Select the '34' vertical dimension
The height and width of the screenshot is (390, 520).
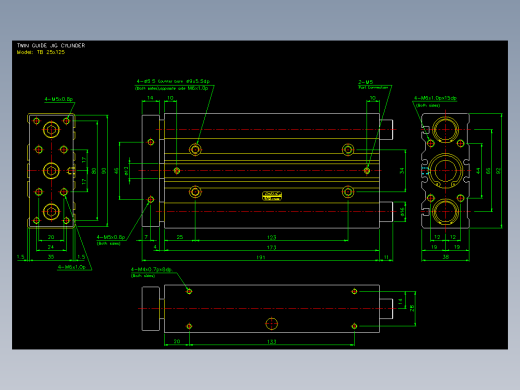[x=402, y=171]
